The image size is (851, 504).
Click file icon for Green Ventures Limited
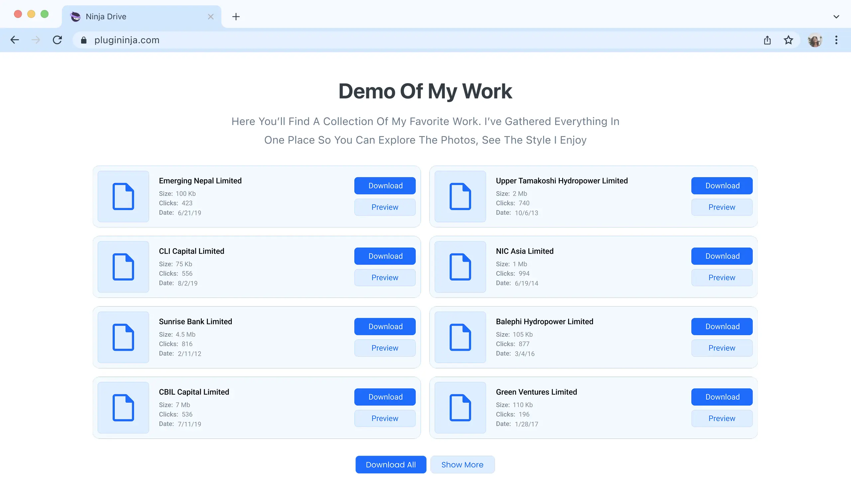click(x=460, y=408)
